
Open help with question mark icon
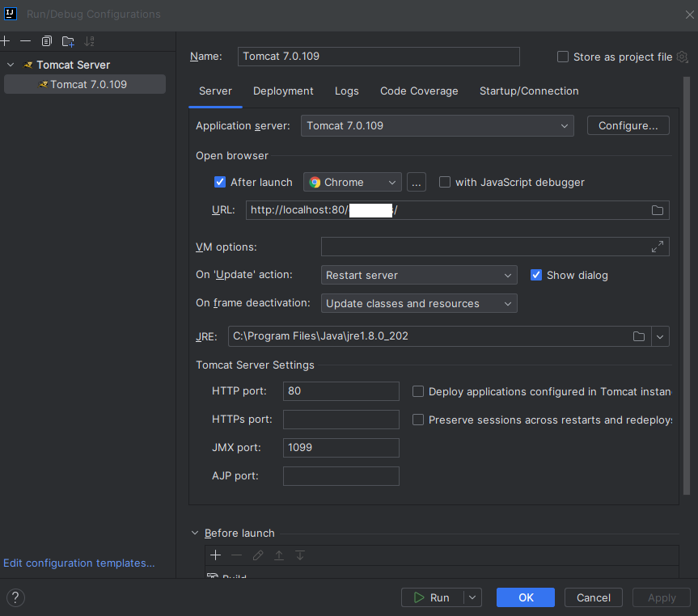(x=15, y=597)
